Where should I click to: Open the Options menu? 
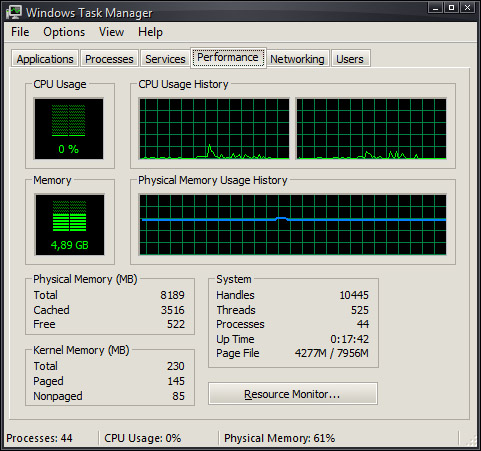64,32
